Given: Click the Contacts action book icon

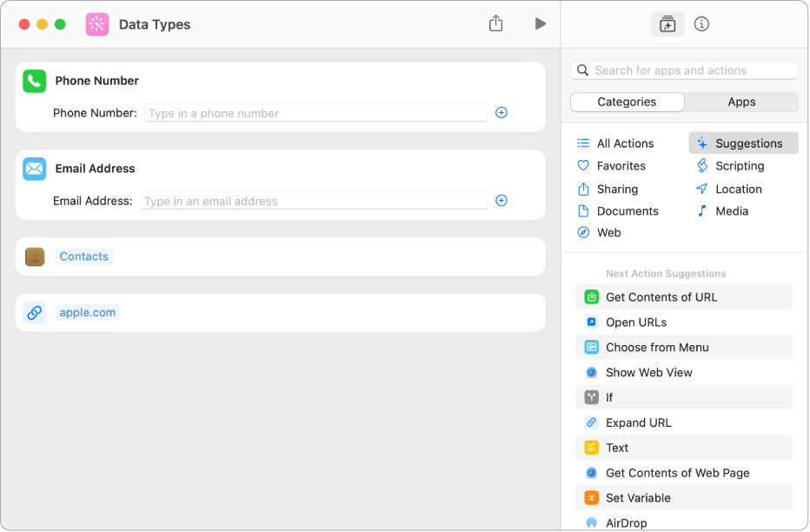Looking at the screenshot, I should [x=35, y=257].
